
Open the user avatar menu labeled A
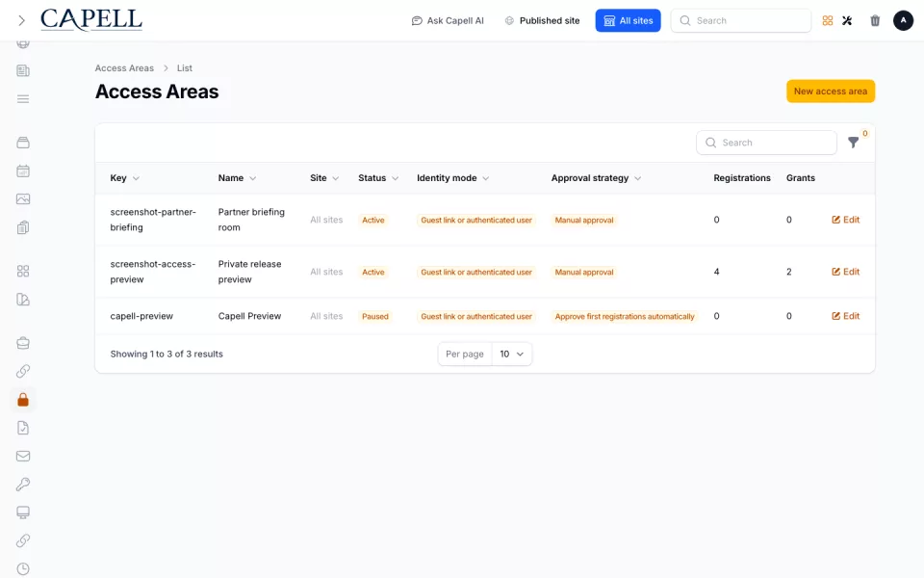(903, 20)
